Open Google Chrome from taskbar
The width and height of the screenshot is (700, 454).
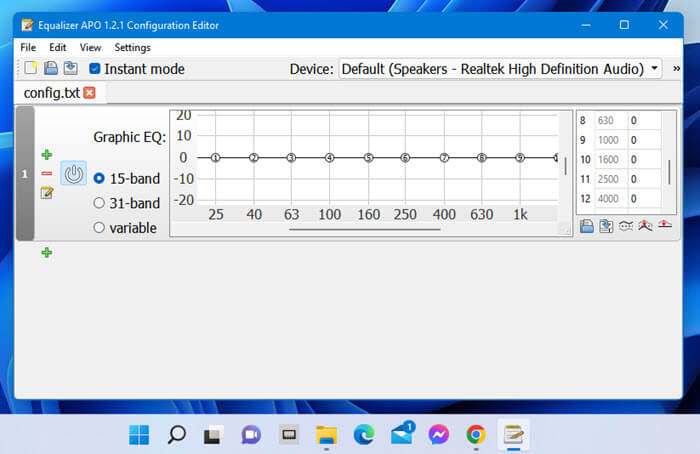[476, 435]
